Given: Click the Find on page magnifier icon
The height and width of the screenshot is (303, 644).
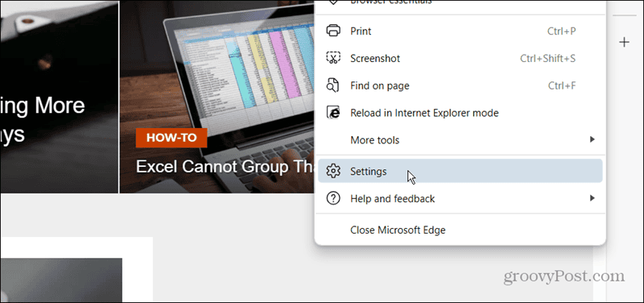Looking at the screenshot, I should (x=333, y=85).
